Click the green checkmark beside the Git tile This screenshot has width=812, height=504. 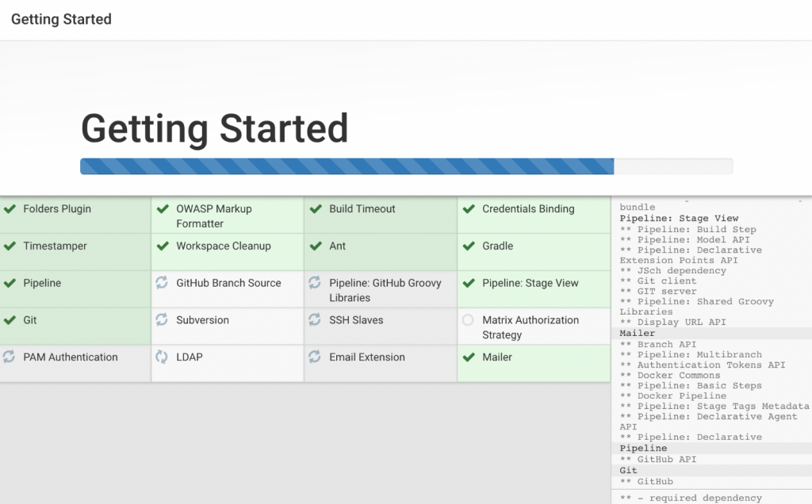[10, 320]
